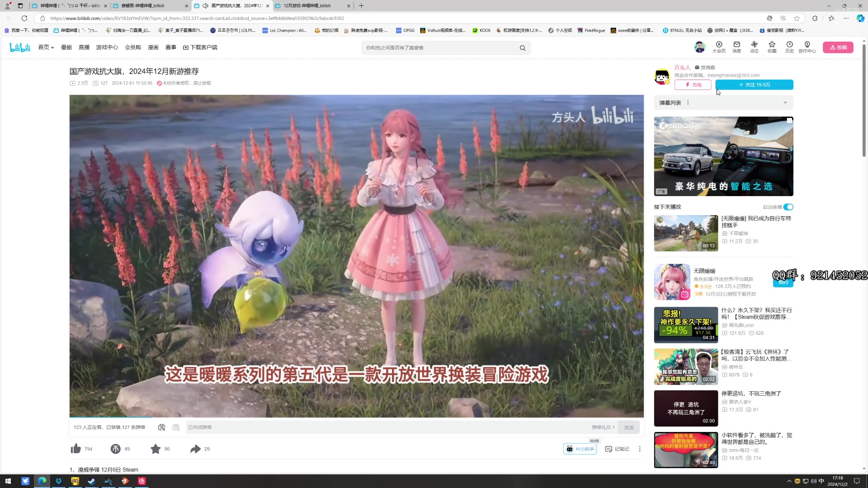868x488 pixels.
Task: Open the 无限暖暖 bicycle stunt video thumbnail
Action: tap(686, 233)
